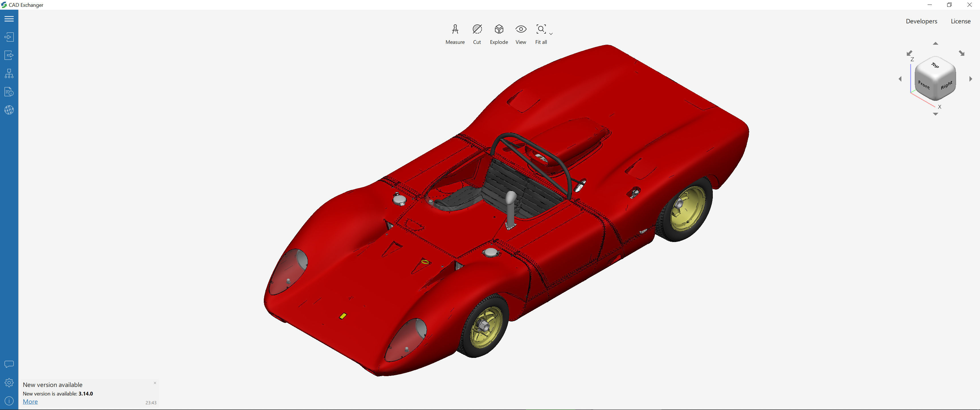Viewport: 980px width, 410px height.
Task: Open the model structure tree icon
Action: (x=9, y=73)
